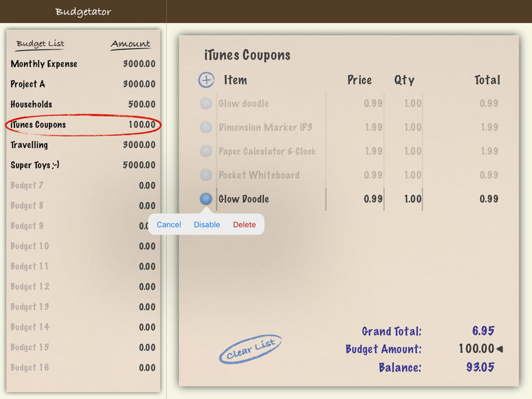Image resolution: width=532 pixels, height=399 pixels.
Task: Select the Travelling budget
Action: pyautogui.click(x=83, y=145)
